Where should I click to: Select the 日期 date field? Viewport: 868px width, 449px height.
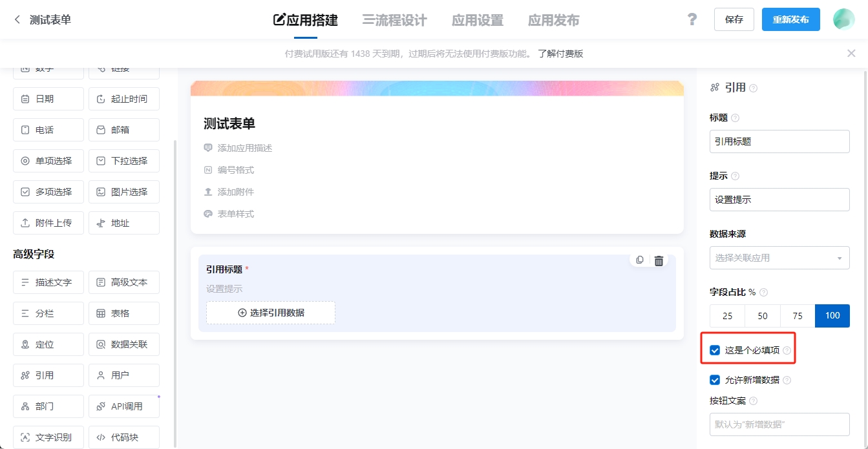48,98
